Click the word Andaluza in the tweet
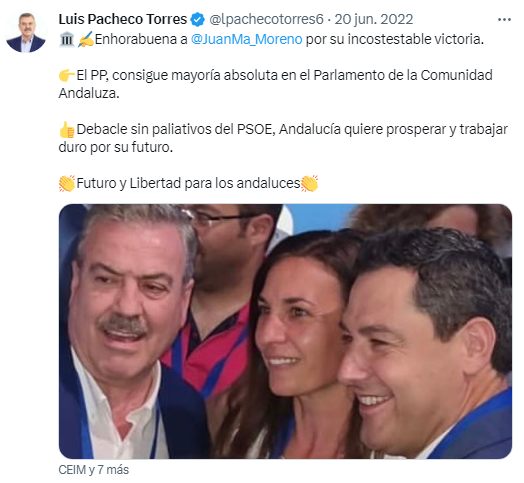The width and height of the screenshot is (524, 483). tap(89, 93)
